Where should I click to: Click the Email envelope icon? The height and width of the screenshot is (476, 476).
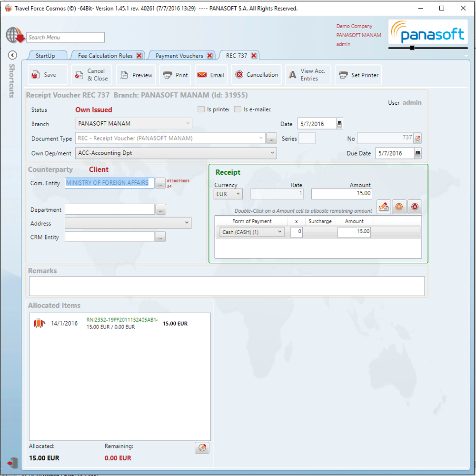pyautogui.click(x=202, y=75)
